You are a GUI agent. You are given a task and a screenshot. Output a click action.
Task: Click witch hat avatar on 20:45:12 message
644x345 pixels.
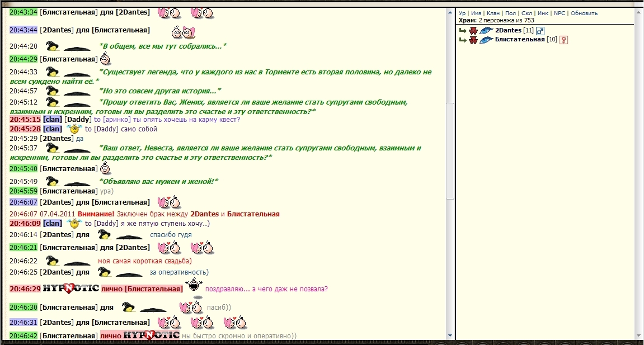(x=51, y=102)
